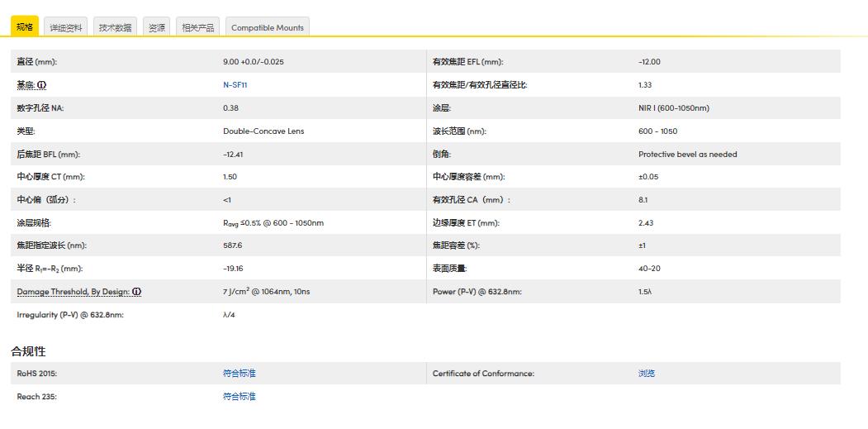The width and height of the screenshot is (868, 429).
Task: Click Power (P-V) @ 632.8nm label
Action: (477, 292)
